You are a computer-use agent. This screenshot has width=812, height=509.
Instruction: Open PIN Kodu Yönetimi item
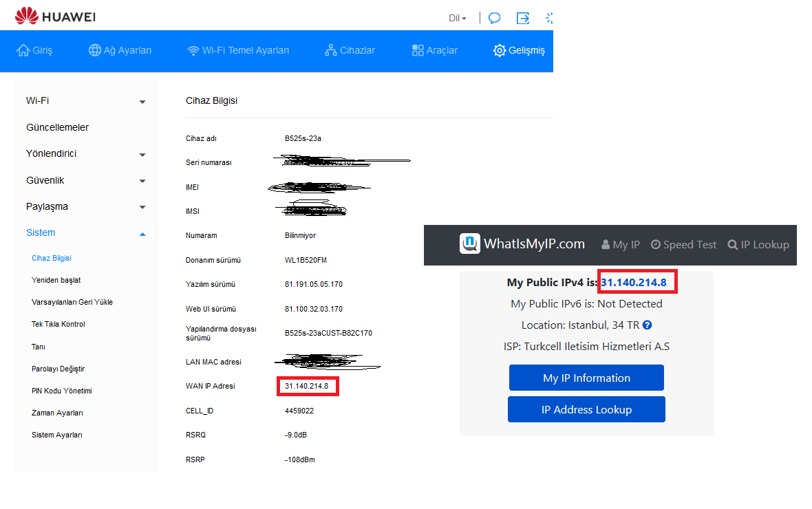click(x=62, y=391)
